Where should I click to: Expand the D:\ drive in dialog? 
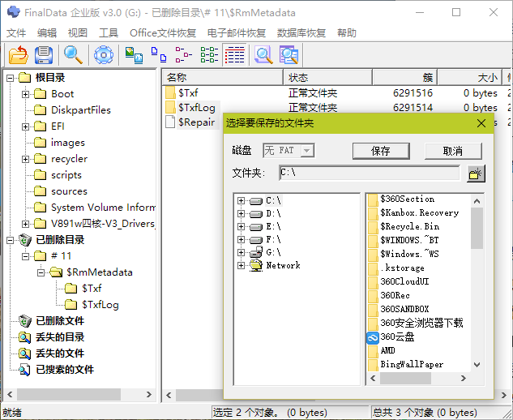(242, 214)
